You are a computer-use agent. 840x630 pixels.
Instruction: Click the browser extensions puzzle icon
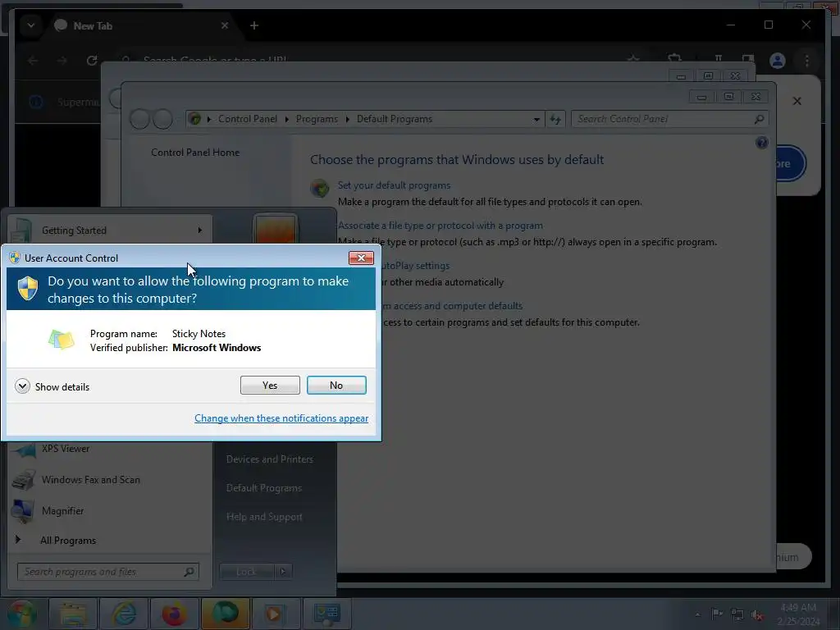point(674,59)
